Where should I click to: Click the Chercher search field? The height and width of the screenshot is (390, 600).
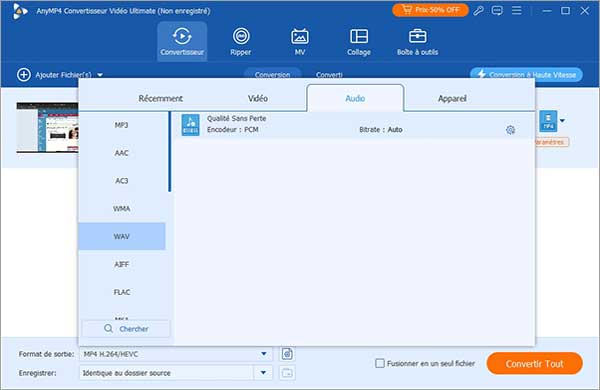pos(126,328)
